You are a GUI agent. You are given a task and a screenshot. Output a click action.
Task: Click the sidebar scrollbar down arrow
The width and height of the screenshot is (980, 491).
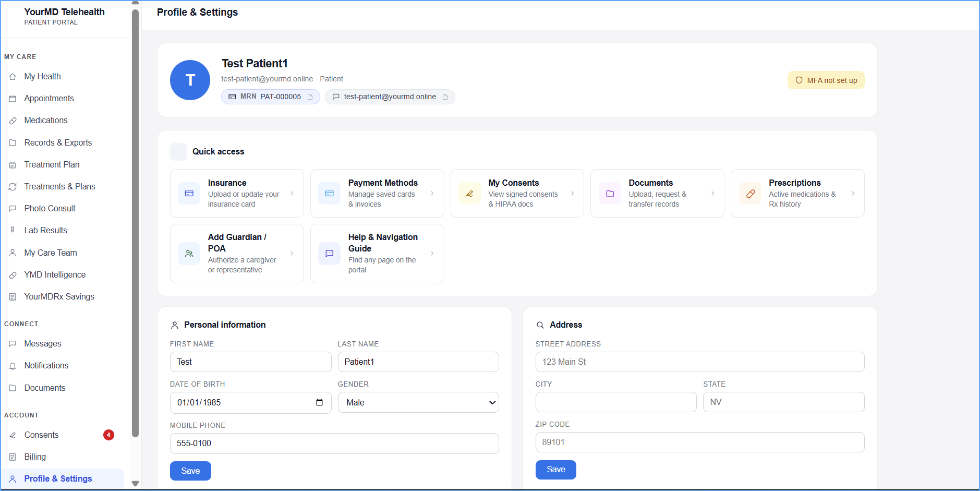pyautogui.click(x=135, y=484)
